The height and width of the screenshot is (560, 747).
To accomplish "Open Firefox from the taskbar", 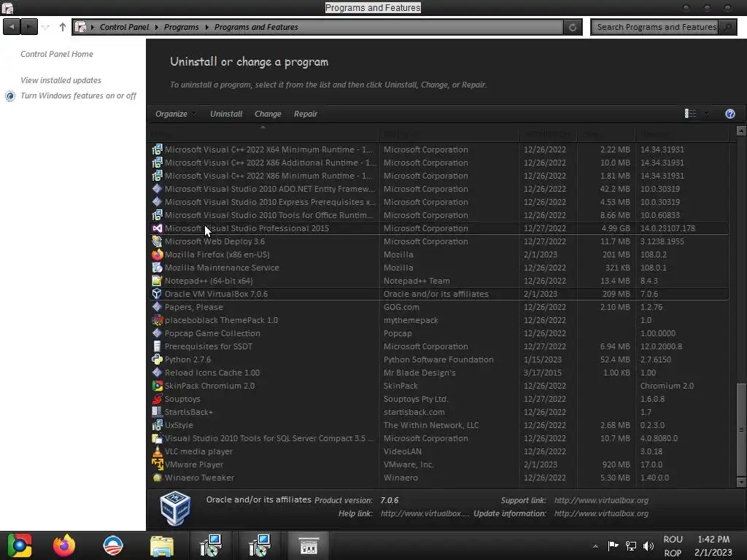I will coord(64,545).
